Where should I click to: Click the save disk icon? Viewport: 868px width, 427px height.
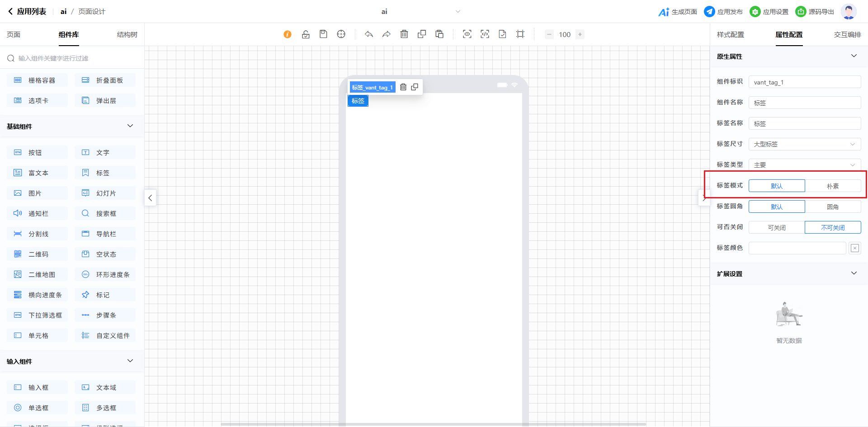(x=323, y=34)
